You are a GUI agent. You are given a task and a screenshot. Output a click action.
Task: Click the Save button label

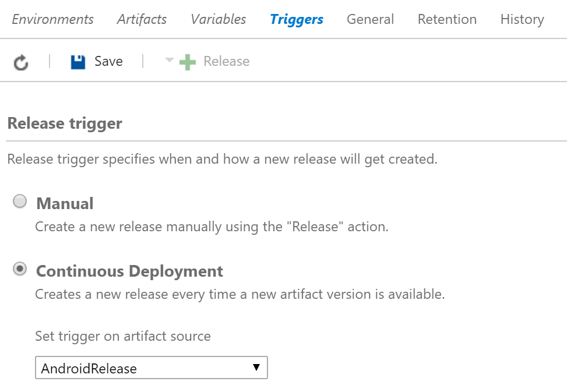[108, 61]
